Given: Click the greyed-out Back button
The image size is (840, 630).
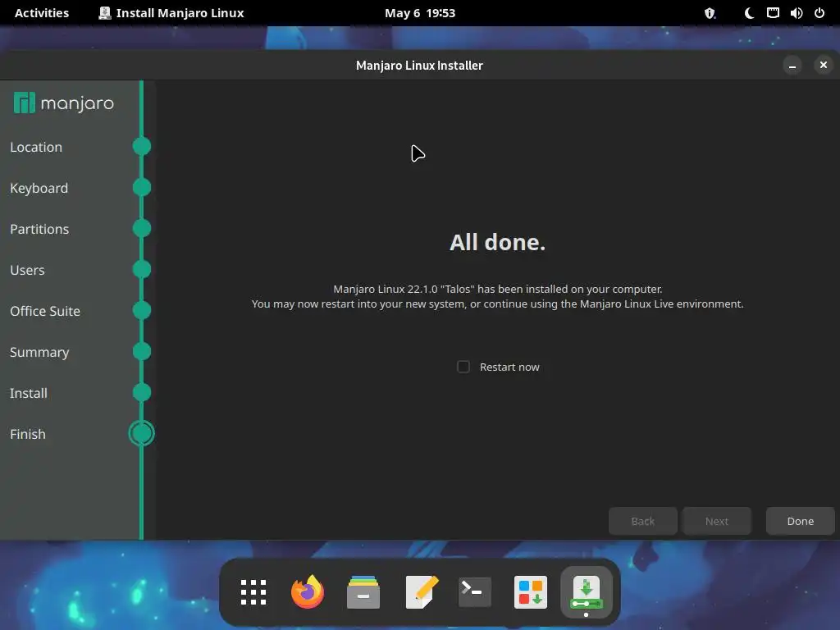Looking at the screenshot, I should pos(643,521).
